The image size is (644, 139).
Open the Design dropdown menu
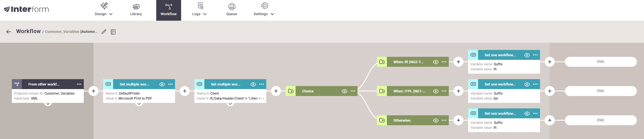coord(103,10)
